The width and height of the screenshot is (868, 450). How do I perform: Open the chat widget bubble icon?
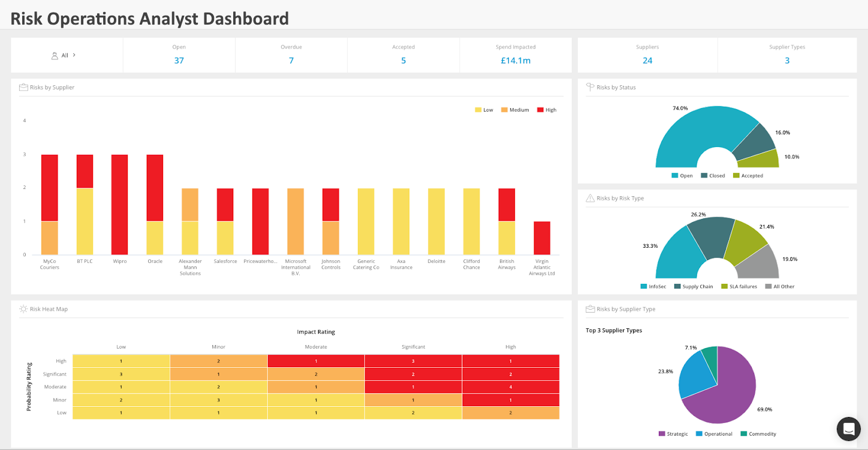(x=848, y=428)
